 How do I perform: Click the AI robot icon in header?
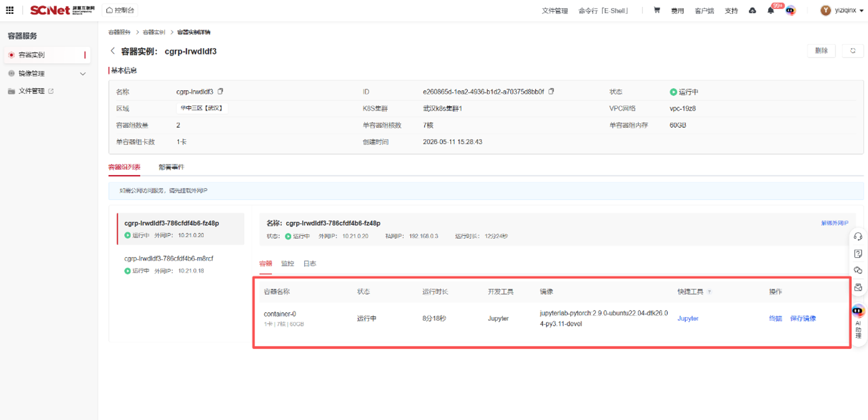coord(791,11)
